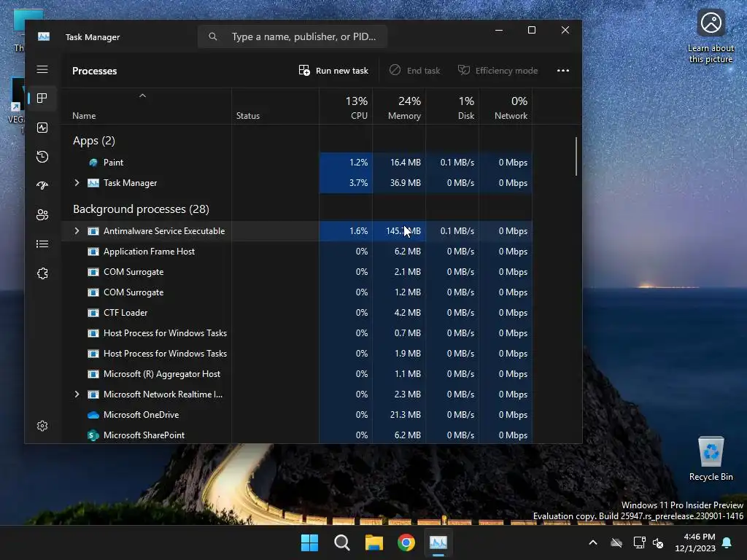Open Startup apps in sidebar
This screenshot has height=560, width=747.
(42, 186)
